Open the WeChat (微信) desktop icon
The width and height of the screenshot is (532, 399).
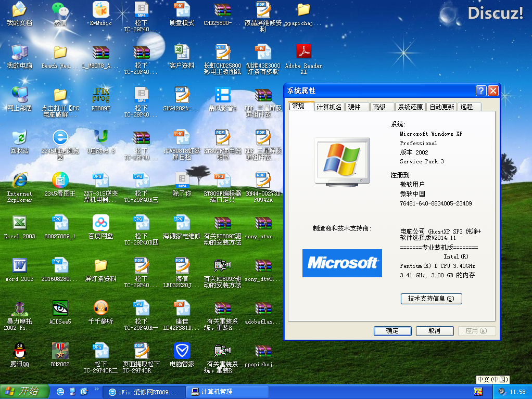(60, 10)
